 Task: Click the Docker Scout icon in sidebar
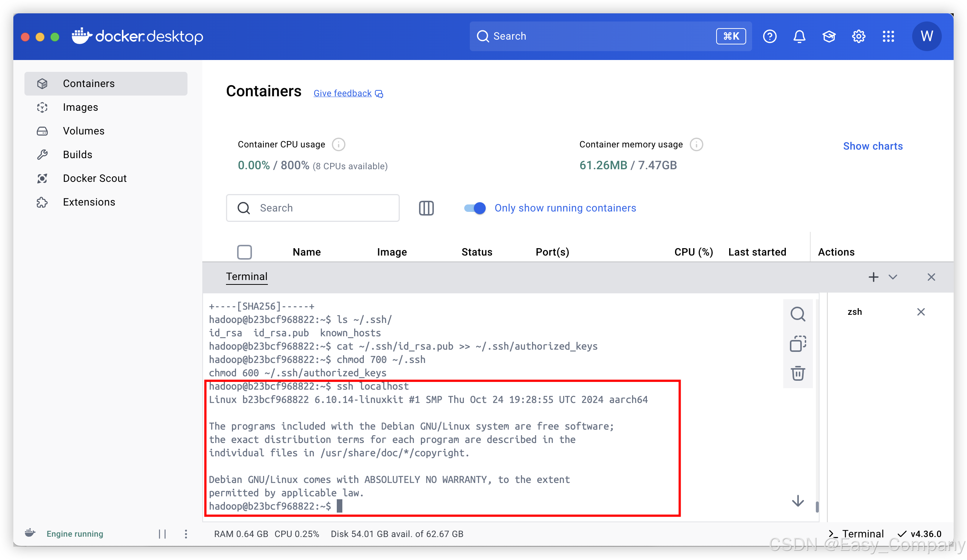42,179
